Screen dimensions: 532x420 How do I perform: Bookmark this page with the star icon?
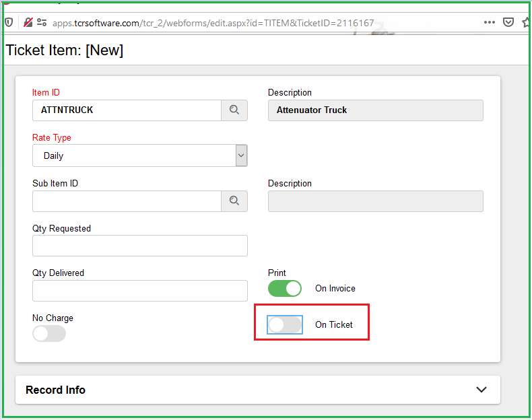[526, 22]
